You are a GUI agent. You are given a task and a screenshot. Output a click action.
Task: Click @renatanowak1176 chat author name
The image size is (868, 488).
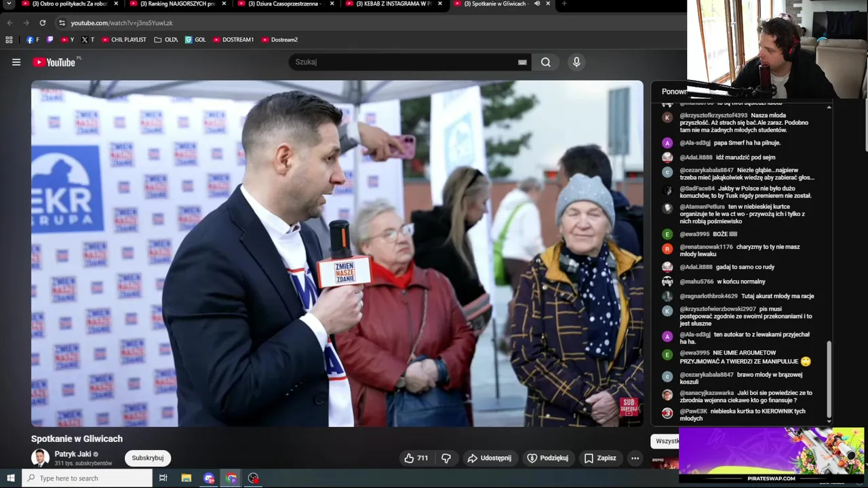(707, 247)
